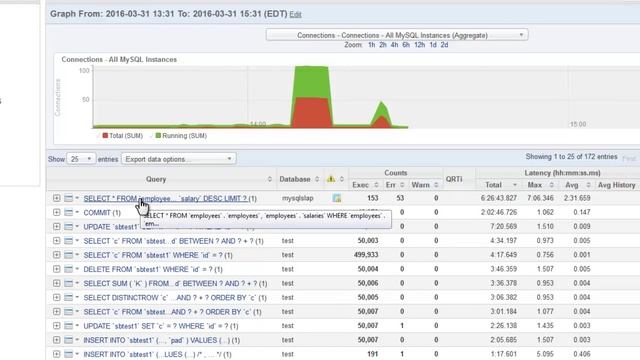Open action menu arrow for COMMIT row
The image size is (640, 360).
pos(77,212)
